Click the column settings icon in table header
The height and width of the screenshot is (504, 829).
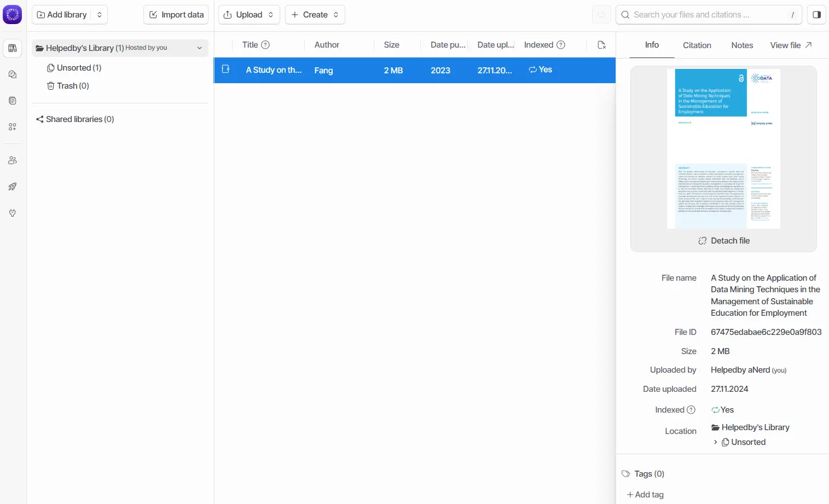point(602,45)
